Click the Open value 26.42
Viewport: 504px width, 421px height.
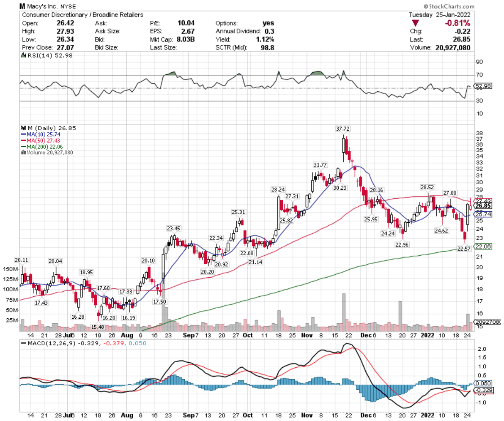click(x=65, y=23)
